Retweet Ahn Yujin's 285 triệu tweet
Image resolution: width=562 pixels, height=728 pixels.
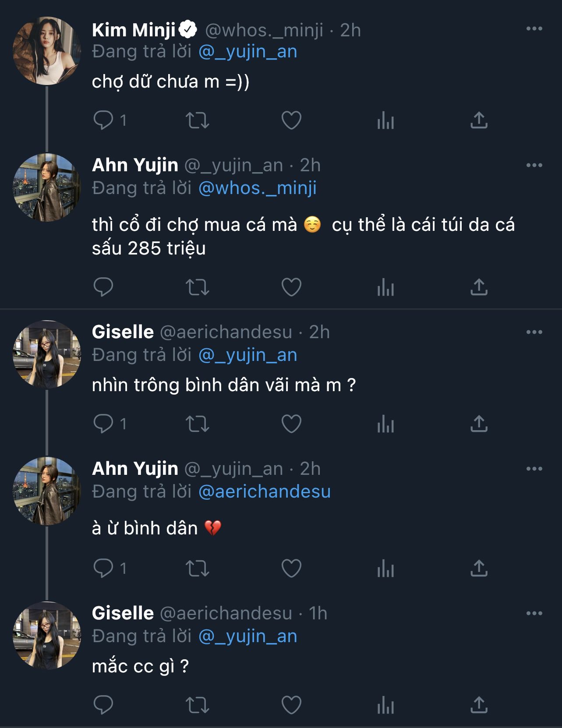[197, 287]
